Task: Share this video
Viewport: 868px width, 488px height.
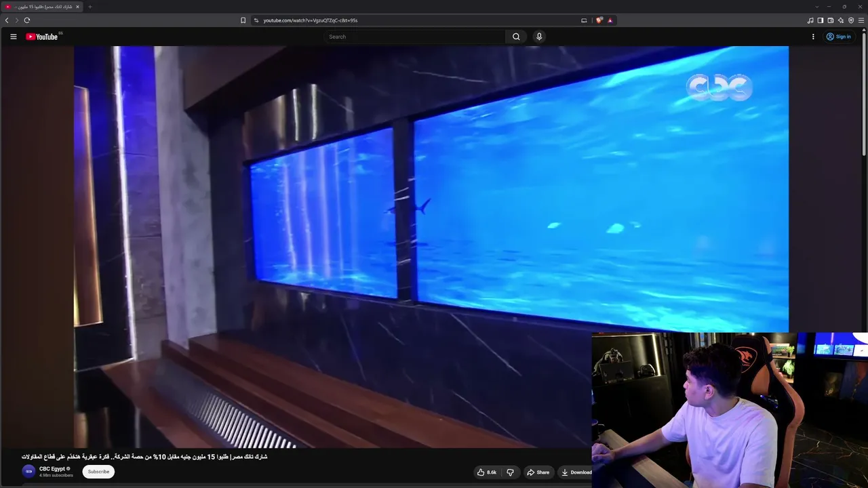Action: point(538,472)
